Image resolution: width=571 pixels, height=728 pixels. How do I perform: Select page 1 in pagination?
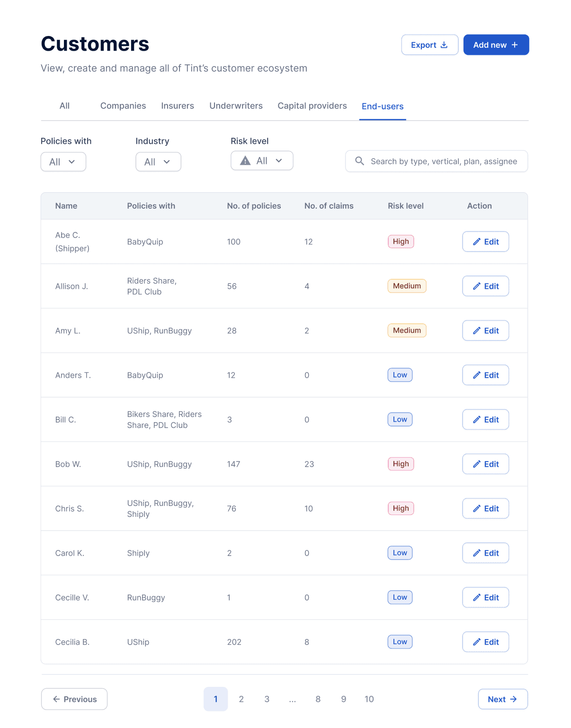pos(216,699)
